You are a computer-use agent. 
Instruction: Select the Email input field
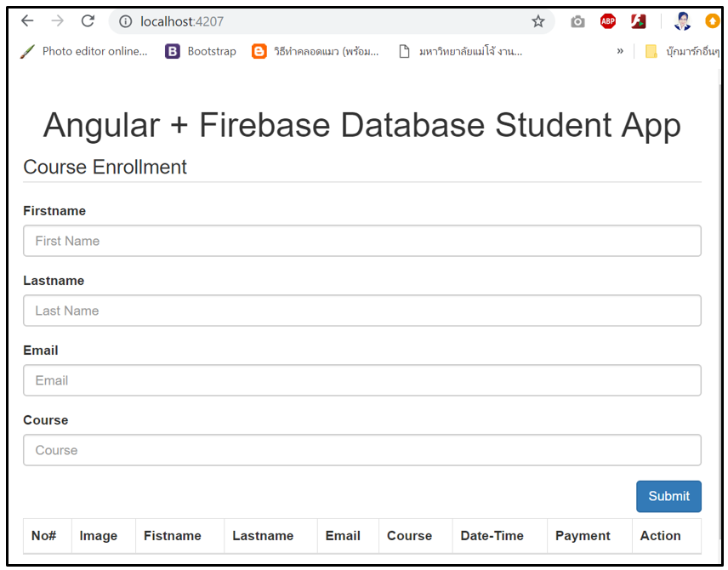click(361, 380)
